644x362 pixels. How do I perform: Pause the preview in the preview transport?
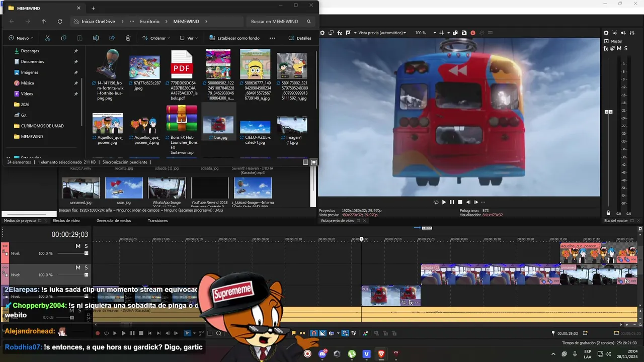pos(452,202)
